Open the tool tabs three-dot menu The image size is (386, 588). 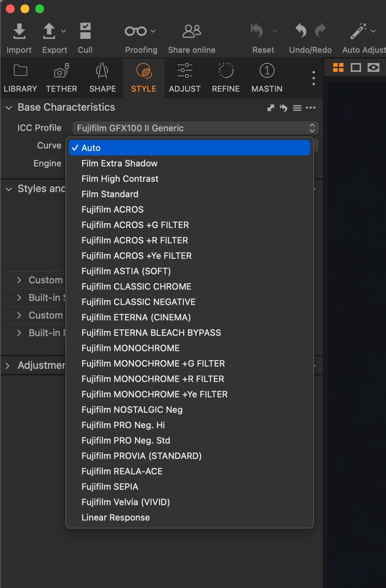pyautogui.click(x=313, y=78)
